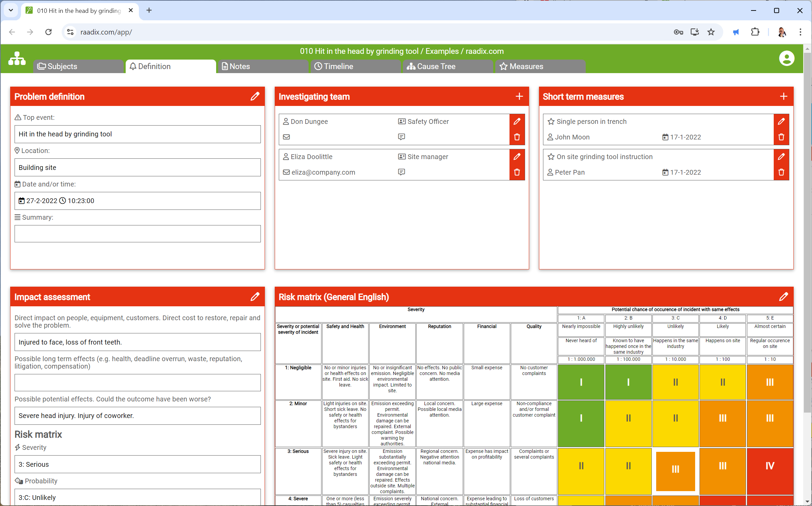Click the Site manager role text
The image size is (812, 506).
428,157
